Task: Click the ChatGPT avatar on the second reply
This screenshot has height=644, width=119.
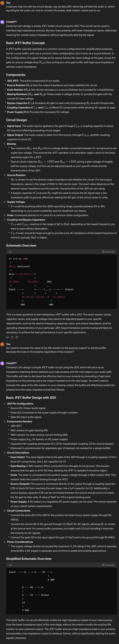Action: point(2,363)
